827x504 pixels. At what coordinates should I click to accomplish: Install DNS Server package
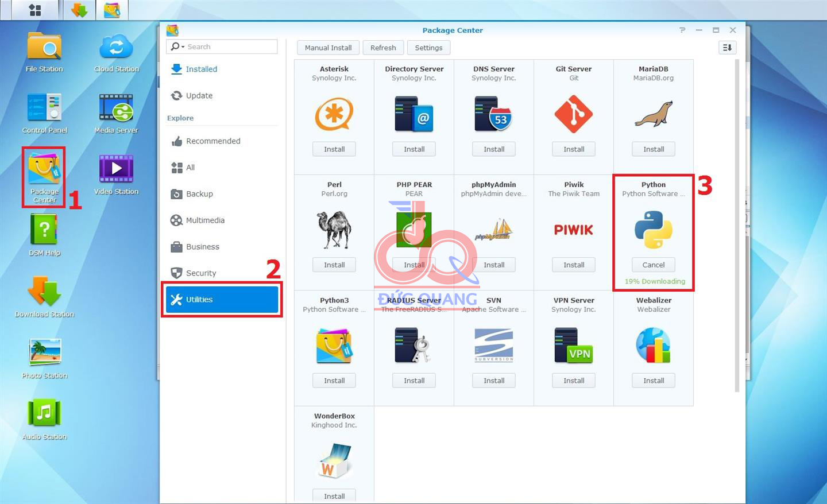(x=494, y=149)
